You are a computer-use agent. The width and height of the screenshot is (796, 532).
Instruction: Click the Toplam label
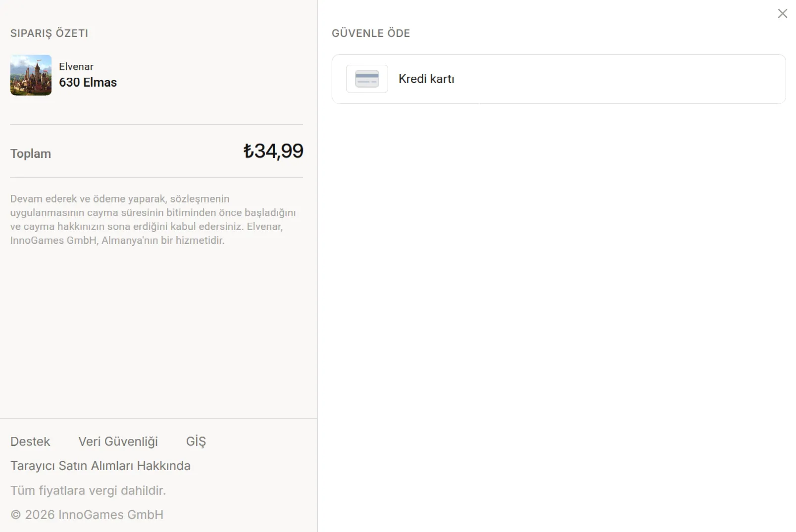tap(31, 153)
